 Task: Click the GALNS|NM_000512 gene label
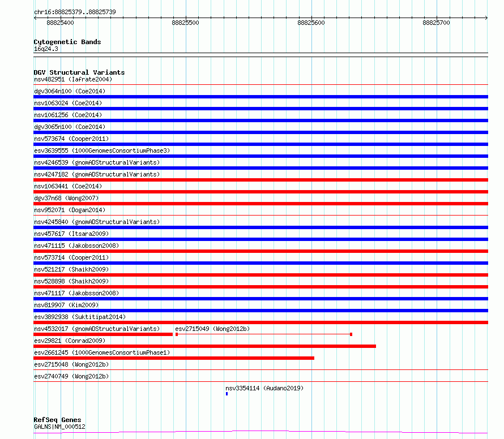59,427
